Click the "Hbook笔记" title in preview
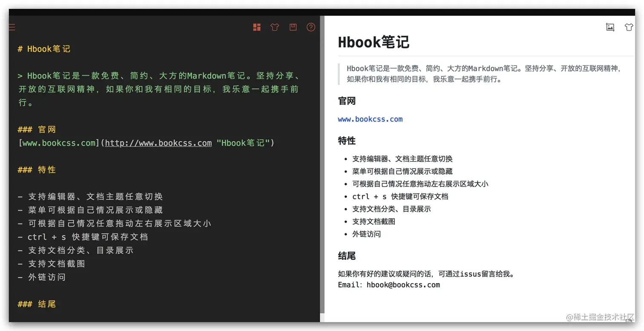The image size is (644, 331). click(374, 42)
